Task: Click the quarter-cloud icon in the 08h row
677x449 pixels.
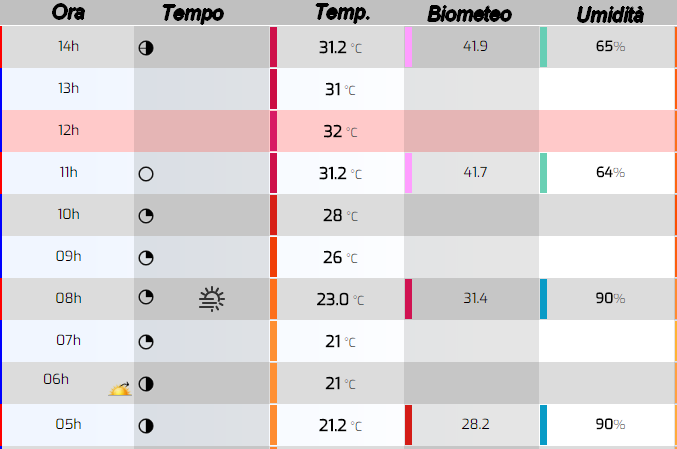Action: [146, 297]
